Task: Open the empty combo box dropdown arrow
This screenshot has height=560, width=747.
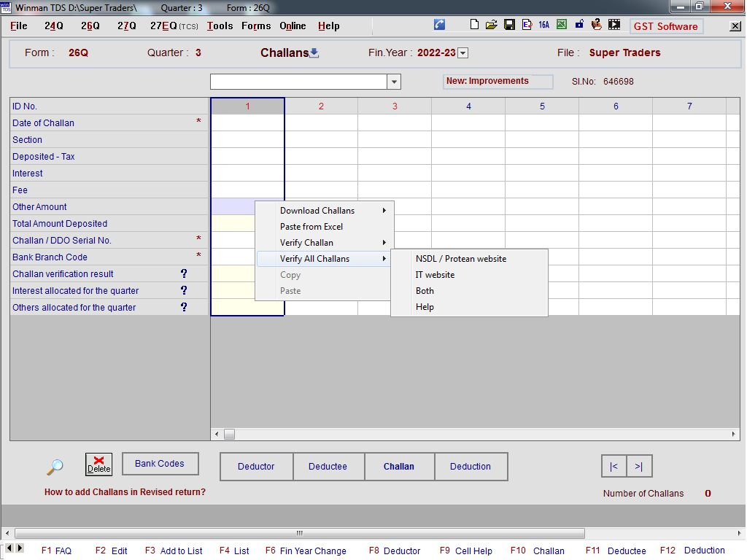Action: pos(394,82)
